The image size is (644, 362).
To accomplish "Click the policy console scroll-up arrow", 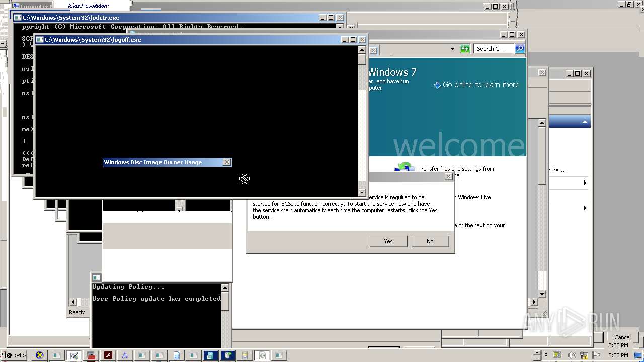I will click(x=225, y=288).
